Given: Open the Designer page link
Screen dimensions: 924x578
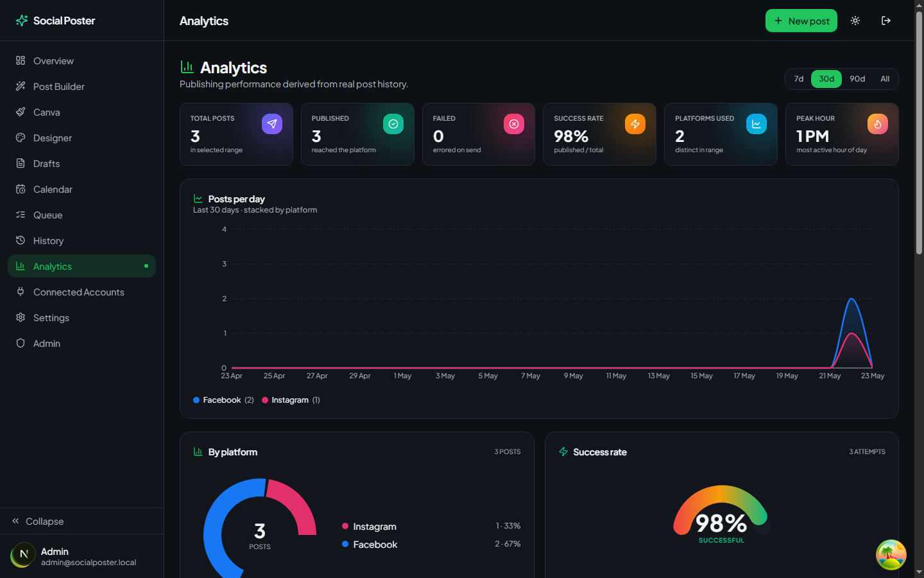Looking at the screenshot, I should coord(81,137).
